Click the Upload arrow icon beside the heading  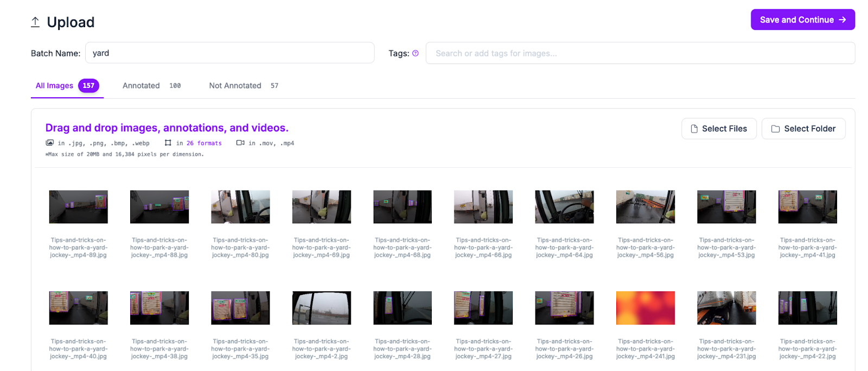click(35, 22)
